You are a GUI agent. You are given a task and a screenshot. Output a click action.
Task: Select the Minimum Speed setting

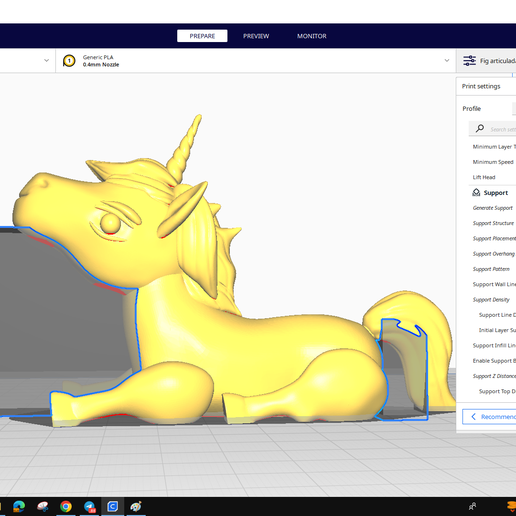click(493, 162)
